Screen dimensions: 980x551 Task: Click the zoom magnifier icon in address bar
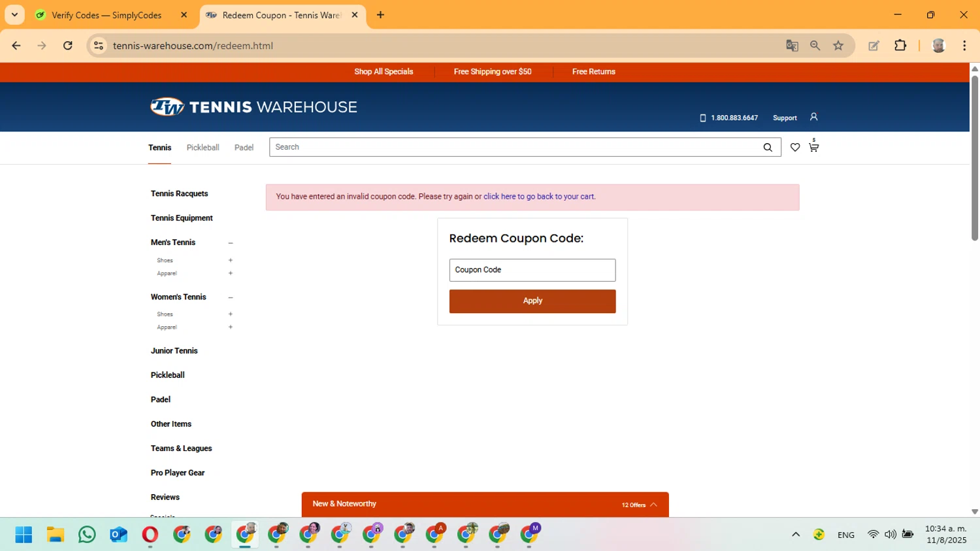815,46
